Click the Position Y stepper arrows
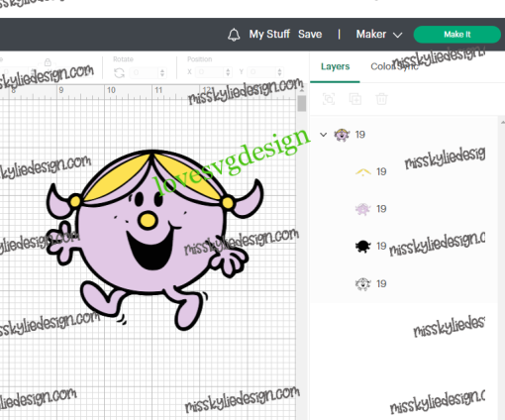 (279, 72)
